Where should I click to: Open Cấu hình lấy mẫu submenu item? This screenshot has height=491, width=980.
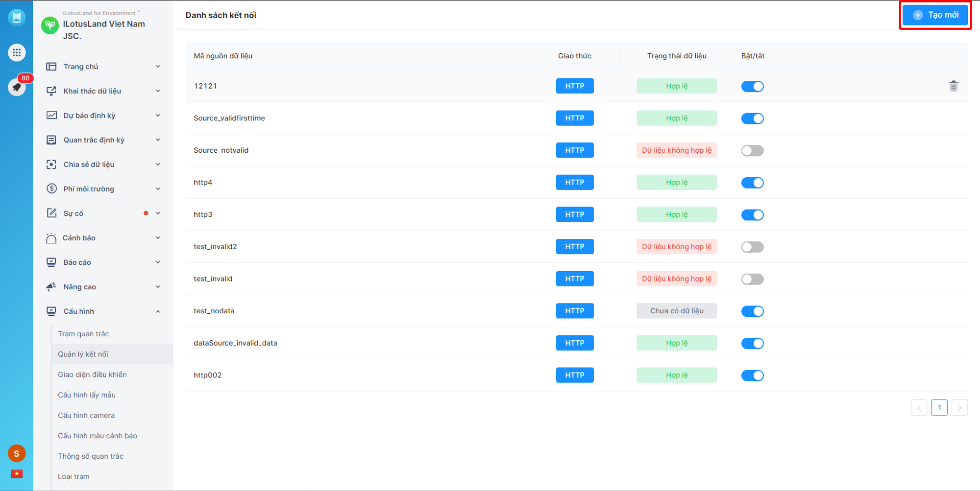coord(112,395)
